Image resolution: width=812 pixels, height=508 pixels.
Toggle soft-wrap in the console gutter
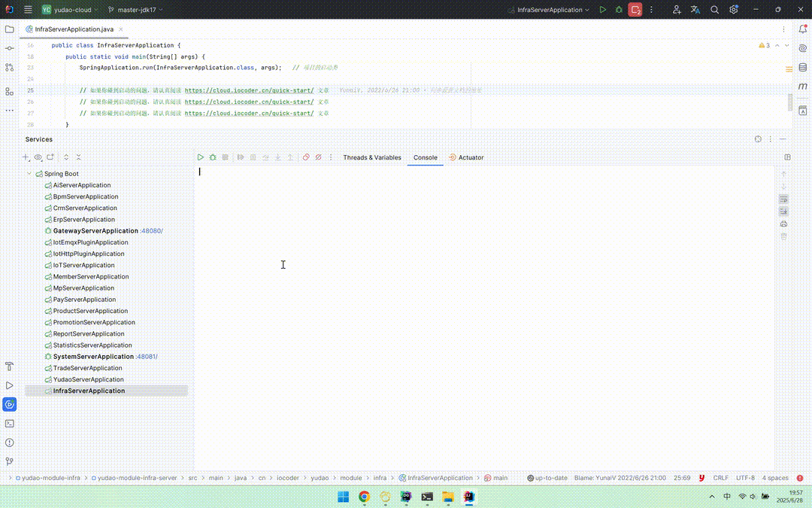pyautogui.click(x=783, y=199)
